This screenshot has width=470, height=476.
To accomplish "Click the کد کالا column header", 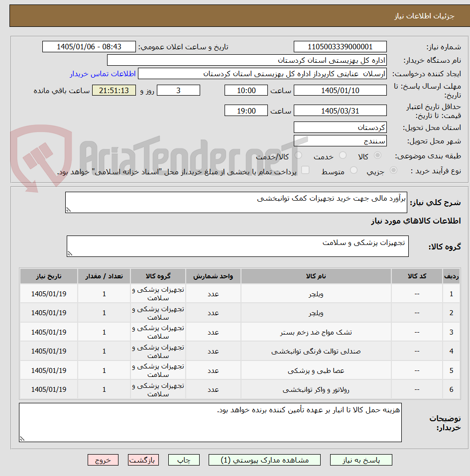I will [x=417, y=276].
